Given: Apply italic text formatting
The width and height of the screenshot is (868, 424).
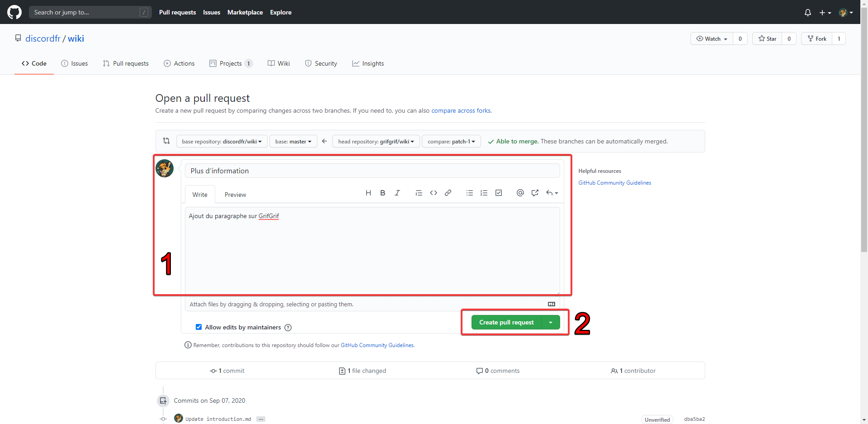Looking at the screenshot, I should tap(397, 193).
